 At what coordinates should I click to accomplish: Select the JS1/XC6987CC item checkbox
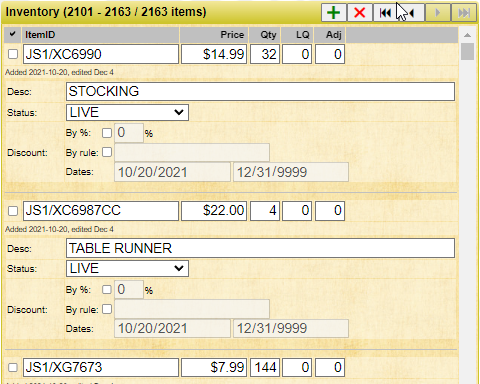[x=13, y=211]
